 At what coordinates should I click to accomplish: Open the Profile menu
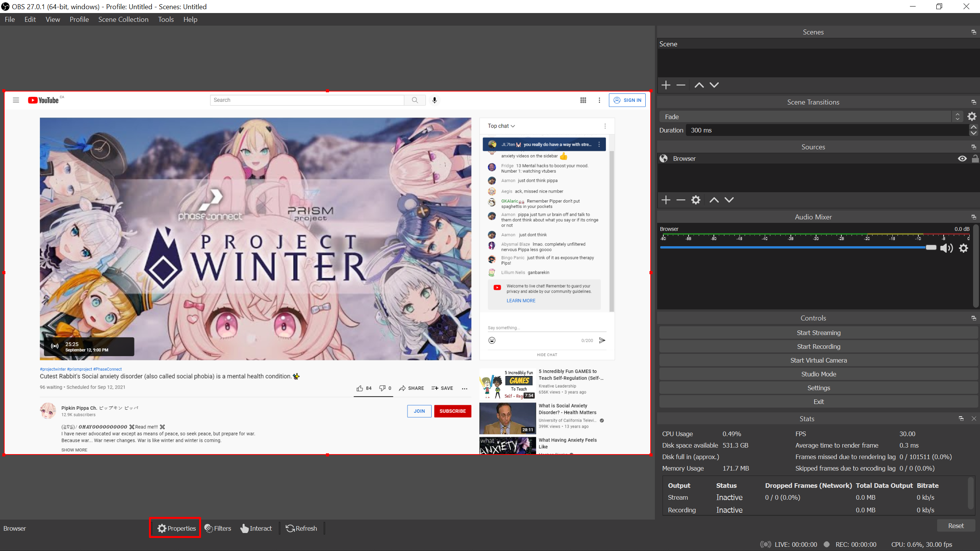(x=79, y=20)
